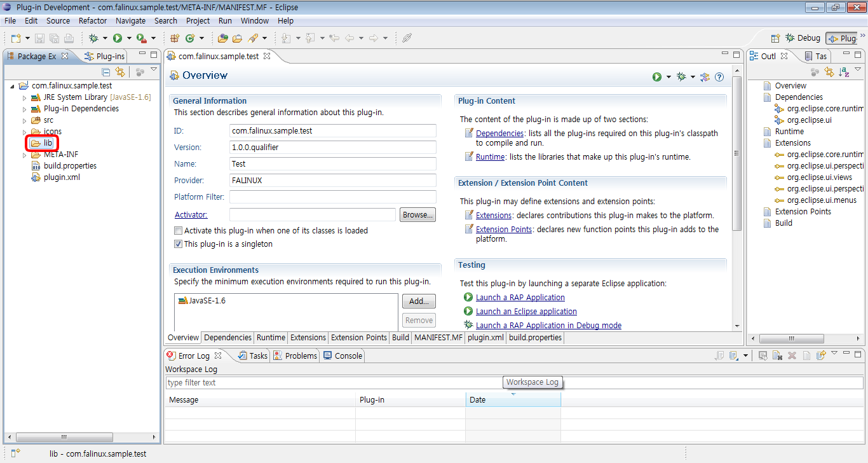Click Collapse All in Package Explorer
This screenshot has height=463, width=868.
pos(106,72)
